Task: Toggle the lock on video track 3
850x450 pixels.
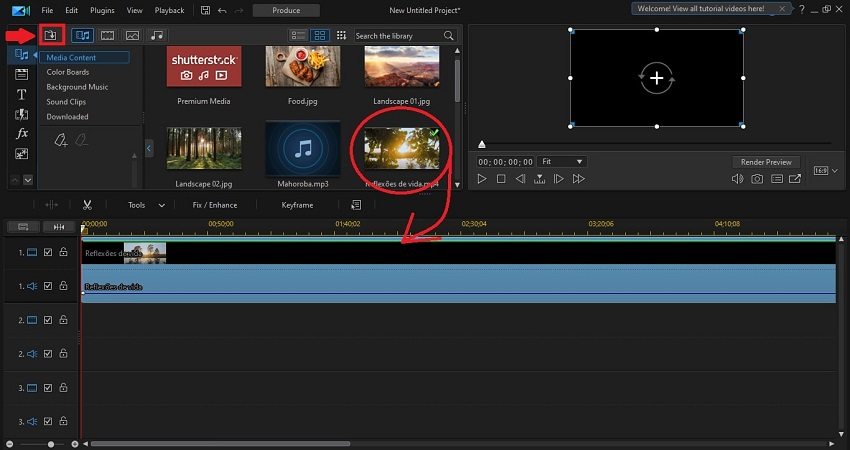Action: point(63,387)
